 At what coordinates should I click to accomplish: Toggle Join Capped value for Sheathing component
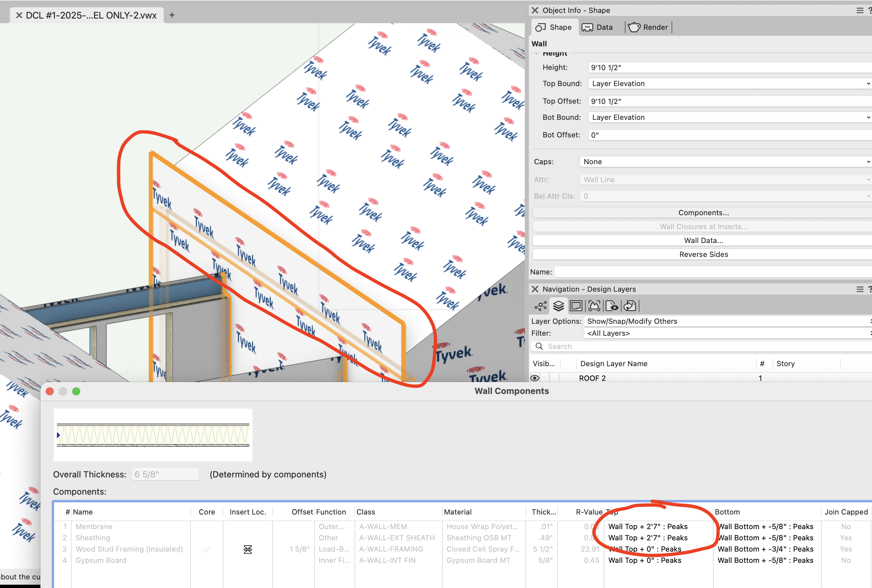click(845, 538)
